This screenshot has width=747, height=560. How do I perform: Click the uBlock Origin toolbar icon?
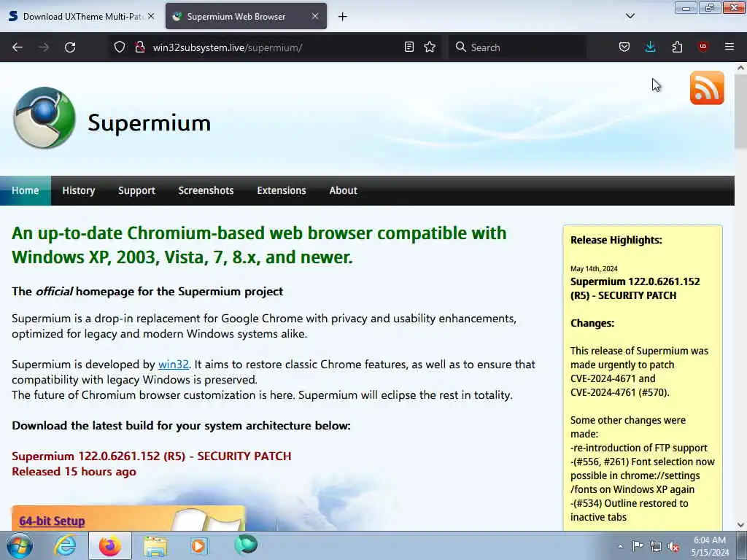pyautogui.click(x=703, y=47)
